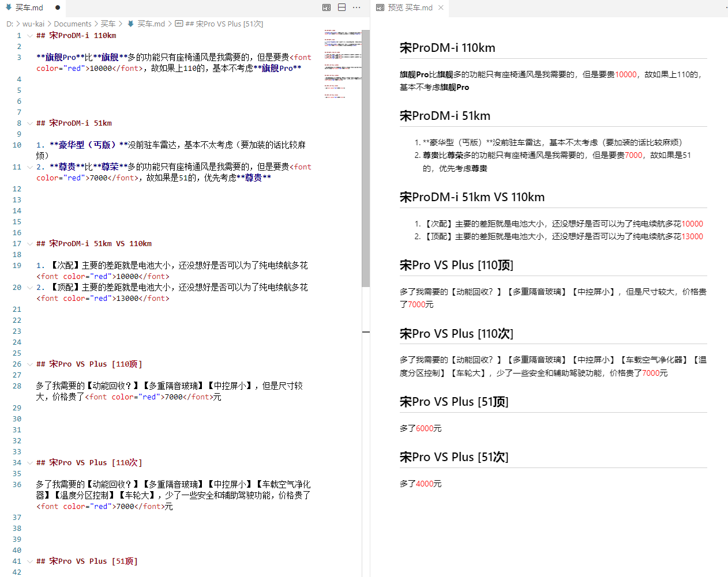The image size is (728, 577).
Task: Fold the heading at line 34
Action: [x=29, y=463]
